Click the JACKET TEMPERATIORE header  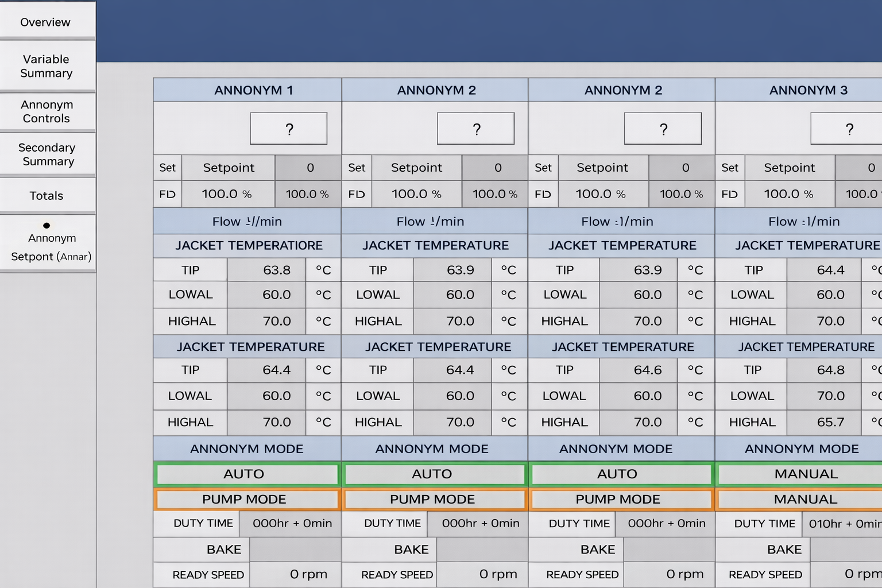point(247,246)
